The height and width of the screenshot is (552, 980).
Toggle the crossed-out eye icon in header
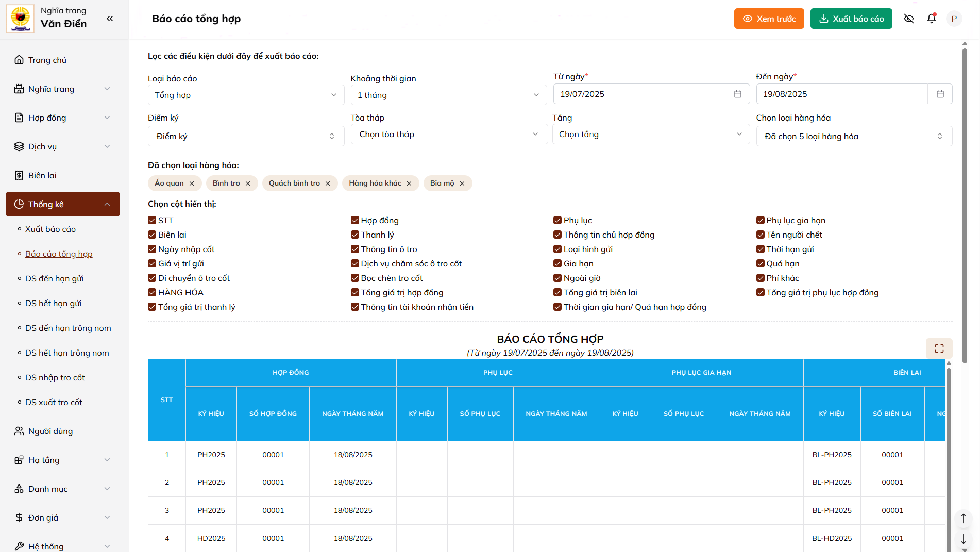[909, 19]
